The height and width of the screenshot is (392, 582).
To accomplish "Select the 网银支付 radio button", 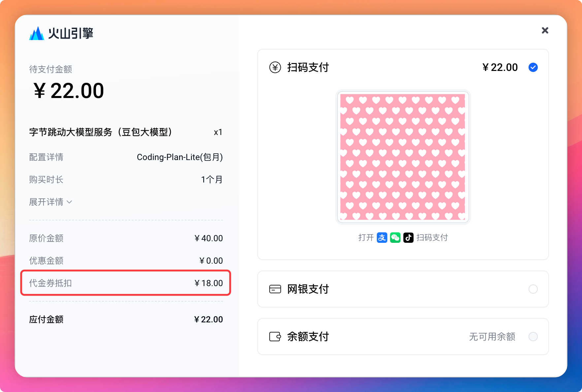I will [x=533, y=289].
